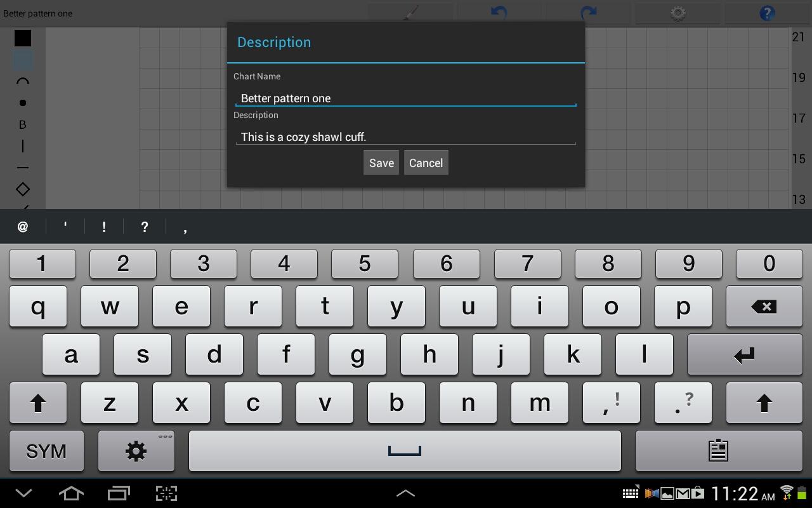This screenshot has width=812, height=508.
Task: Tap the letter e key
Action: [x=181, y=306]
